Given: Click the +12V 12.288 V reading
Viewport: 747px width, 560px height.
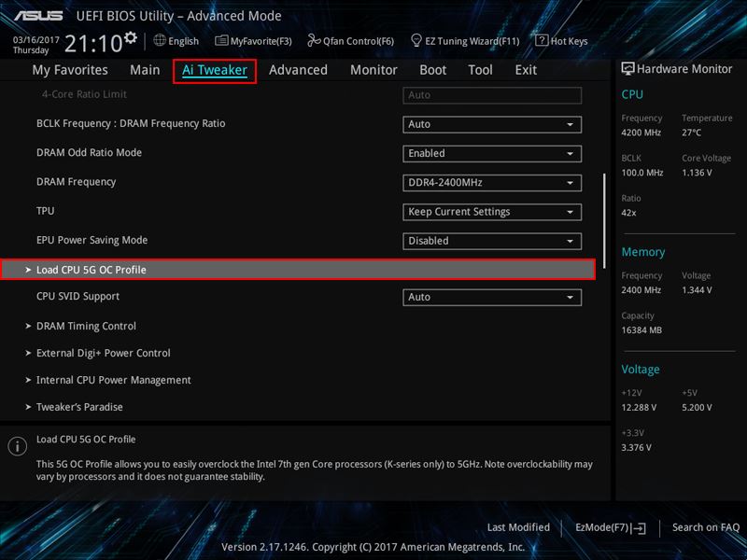Looking at the screenshot, I should (639, 408).
